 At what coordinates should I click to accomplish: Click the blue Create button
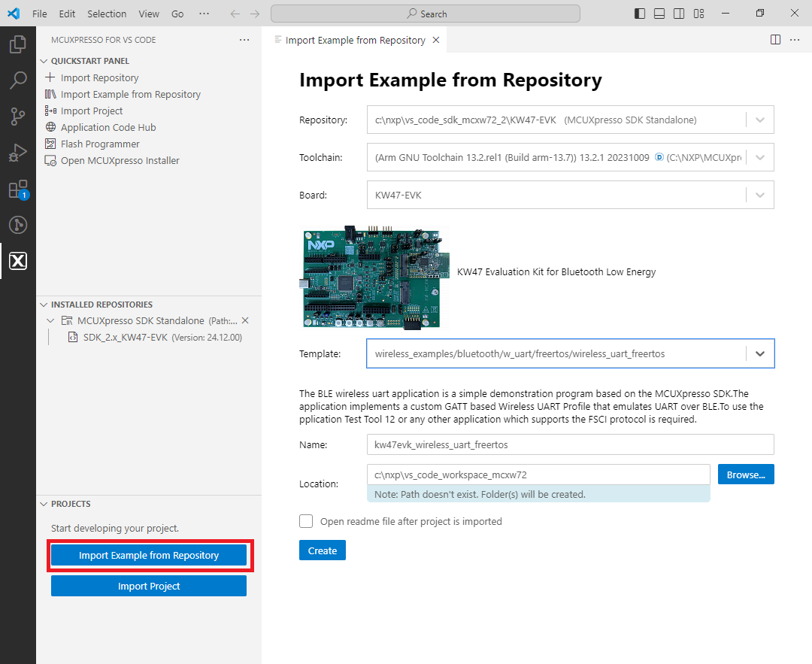click(x=322, y=550)
